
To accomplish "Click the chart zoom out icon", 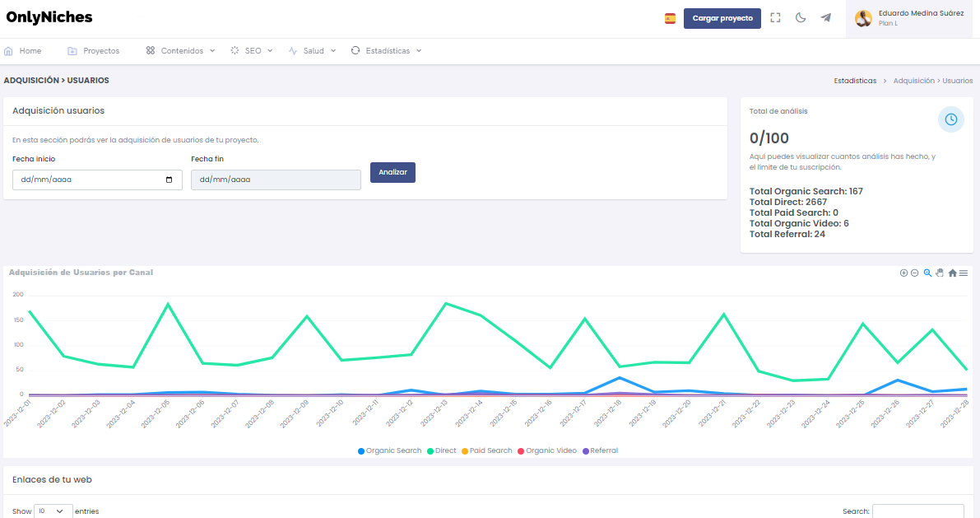I will point(914,273).
